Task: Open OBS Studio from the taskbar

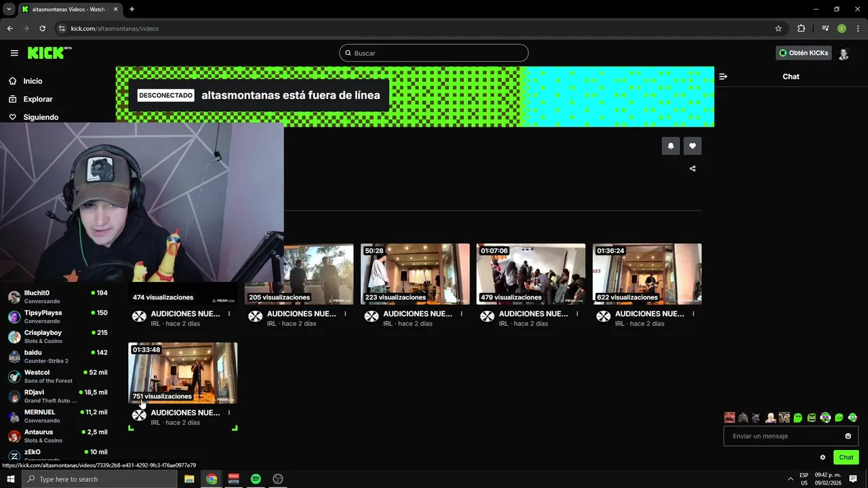Action: (x=278, y=479)
